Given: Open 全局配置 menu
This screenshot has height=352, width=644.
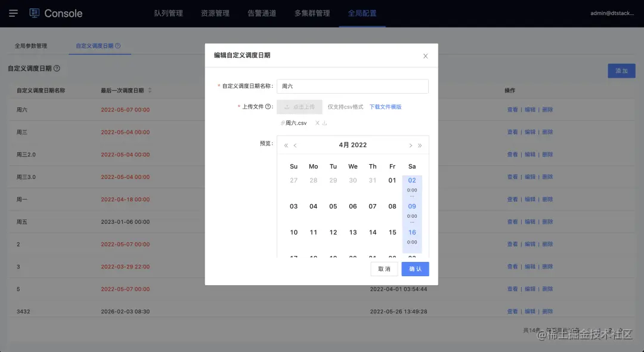Looking at the screenshot, I should [x=363, y=13].
